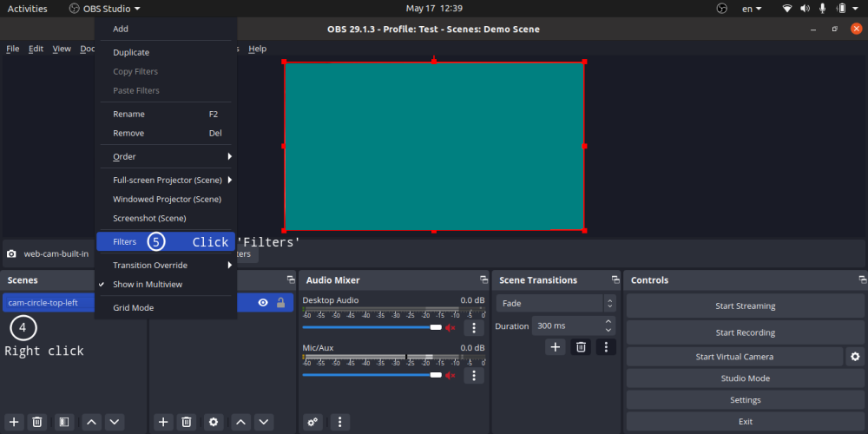Add a new scene with the plus icon in Scenes
This screenshot has width=868, height=434.
click(15, 422)
